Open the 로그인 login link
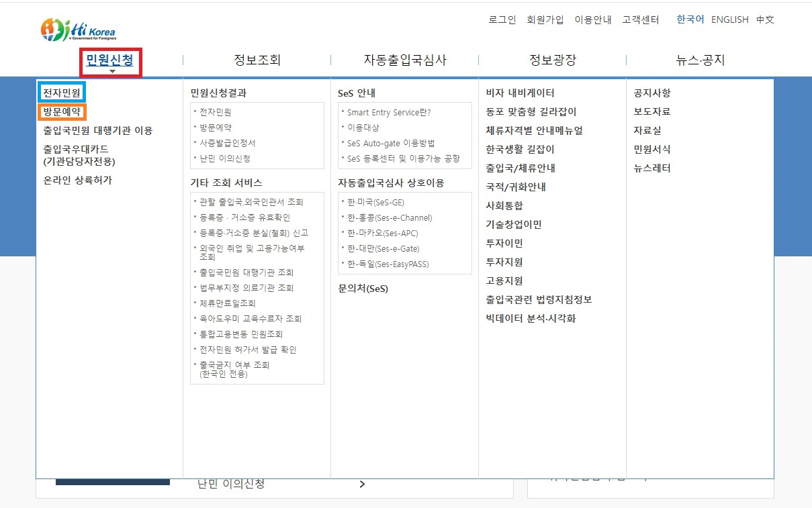 502,19
